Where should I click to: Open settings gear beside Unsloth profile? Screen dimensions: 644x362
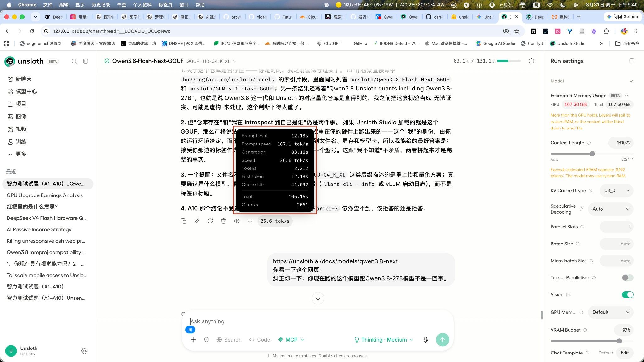tap(84, 351)
